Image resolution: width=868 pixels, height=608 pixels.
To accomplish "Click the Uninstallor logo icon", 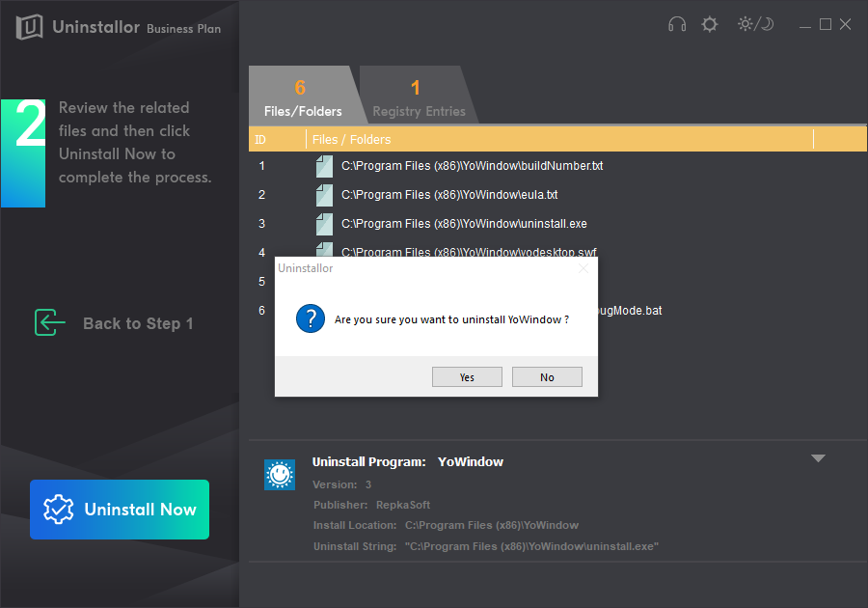I will [x=29, y=27].
